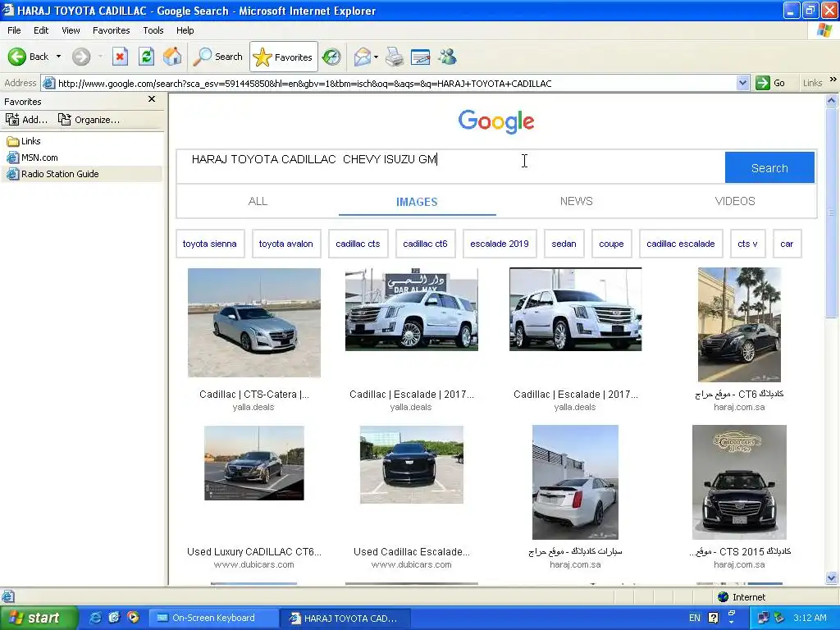Click the Google logo
This screenshot has width=840, height=630.
point(496,121)
